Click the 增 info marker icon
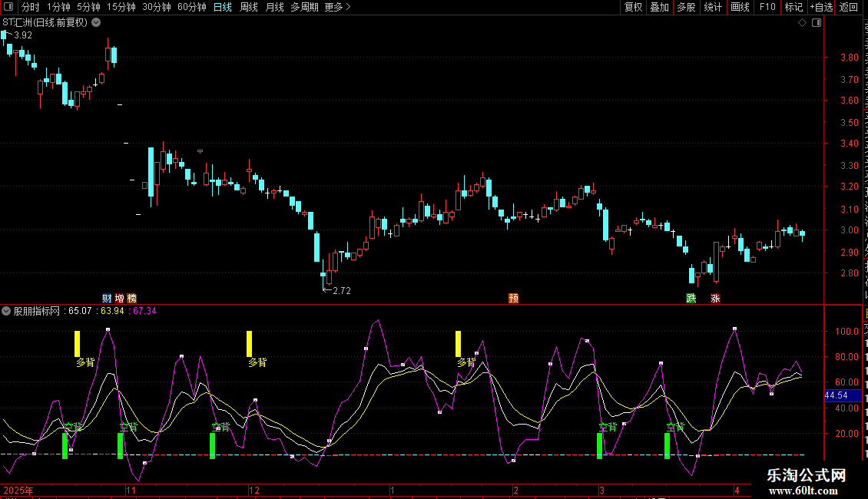The image size is (868, 499). coord(120,298)
